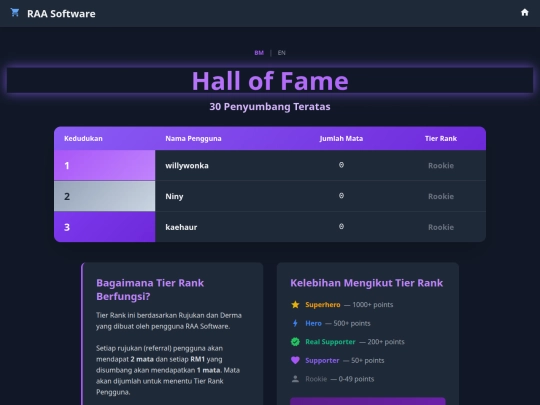Click the 500+ points text
Viewport: 540px width, 405px height.
point(352,323)
